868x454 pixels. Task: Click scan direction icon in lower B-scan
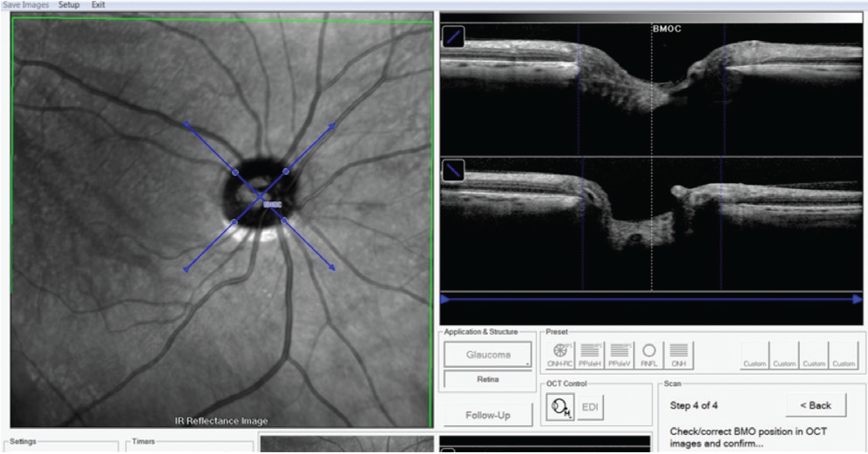(x=453, y=170)
